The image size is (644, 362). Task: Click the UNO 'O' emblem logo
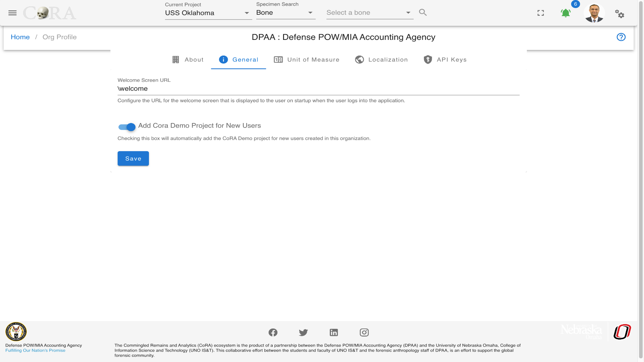pos(623,332)
